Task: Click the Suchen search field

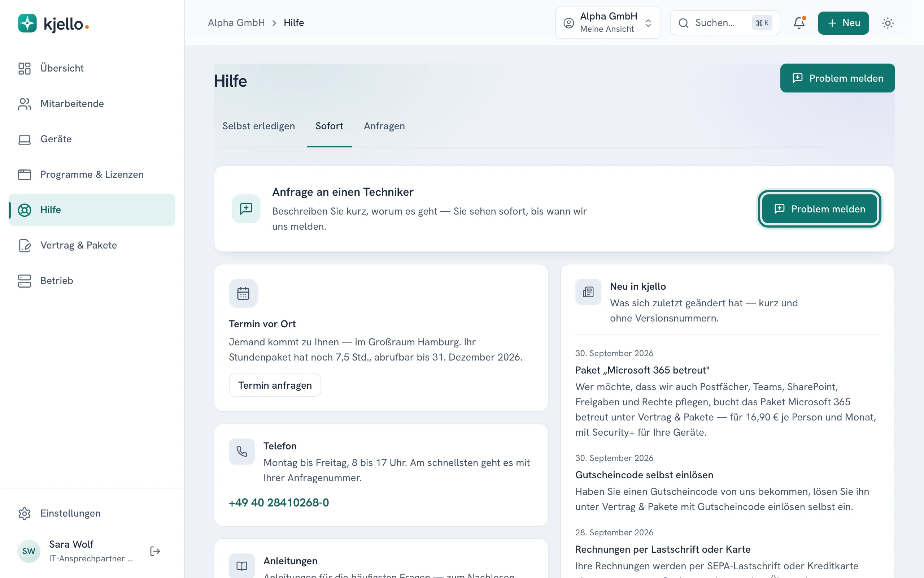Action: tap(725, 23)
